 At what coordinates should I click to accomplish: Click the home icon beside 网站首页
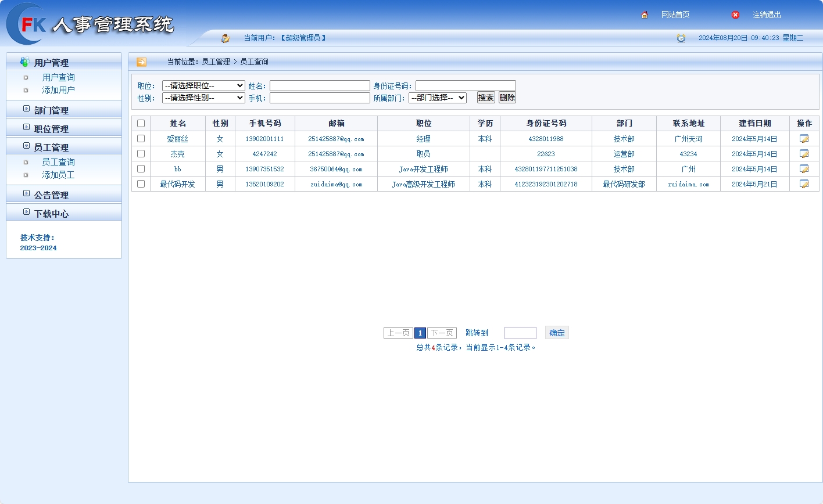pos(645,15)
